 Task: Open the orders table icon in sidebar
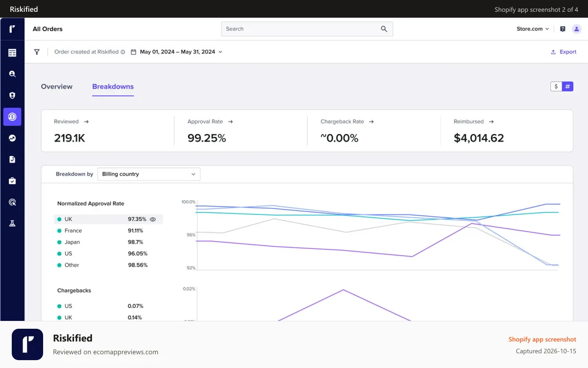coord(12,53)
